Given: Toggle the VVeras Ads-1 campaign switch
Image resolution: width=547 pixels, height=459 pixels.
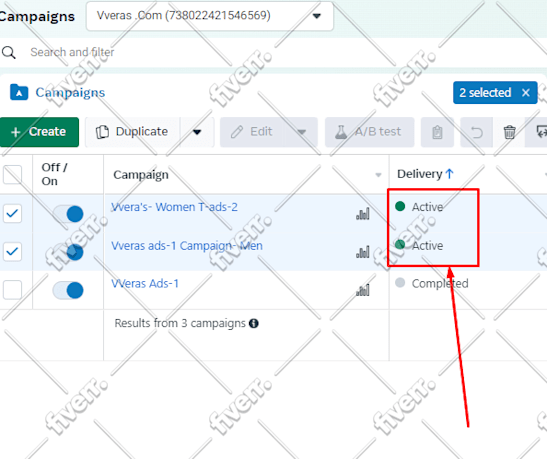Looking at the screenshot, I should [68, 290].
